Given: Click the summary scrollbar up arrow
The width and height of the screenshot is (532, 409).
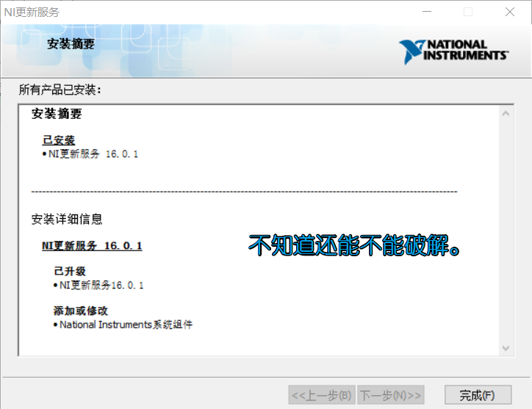Looking at the screenshot, I should (506, 114).
